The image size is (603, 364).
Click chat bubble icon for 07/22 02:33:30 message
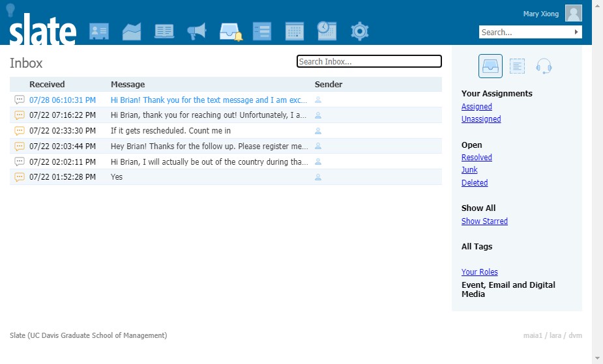point(19,130)
